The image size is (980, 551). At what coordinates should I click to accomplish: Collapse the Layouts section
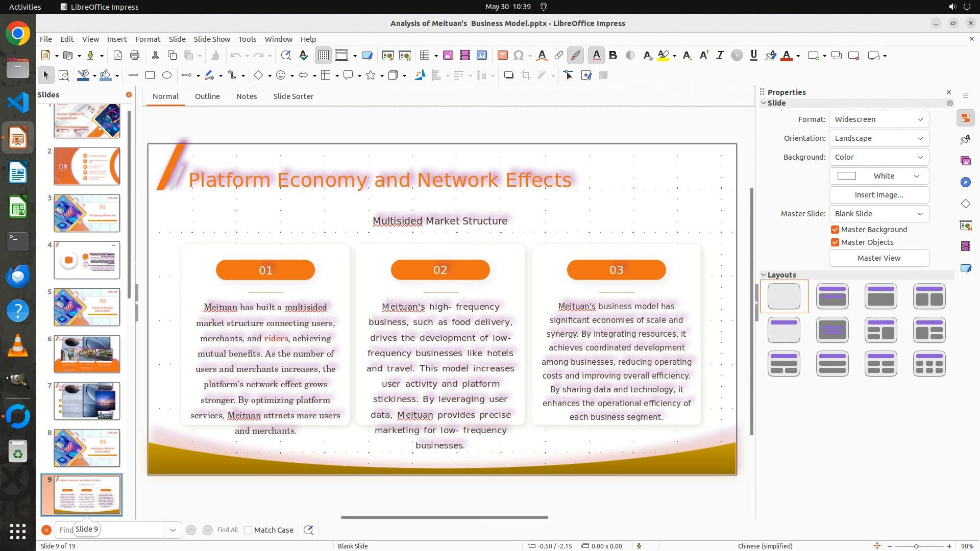coord(764,275)
